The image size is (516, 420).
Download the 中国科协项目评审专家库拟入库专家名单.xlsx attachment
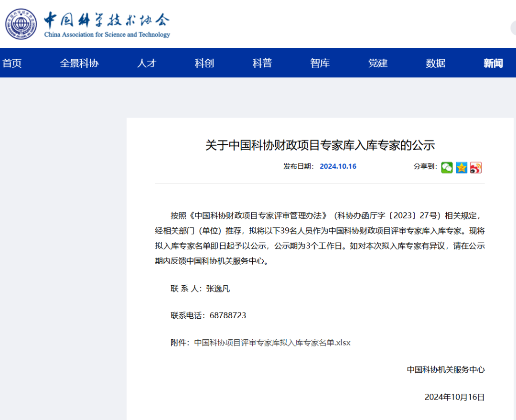point(272,343)
